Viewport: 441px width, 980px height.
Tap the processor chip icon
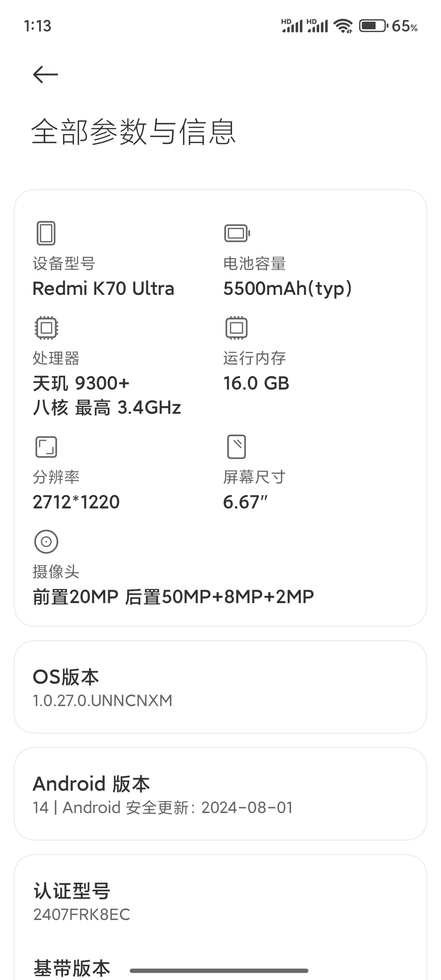point(46,327)
